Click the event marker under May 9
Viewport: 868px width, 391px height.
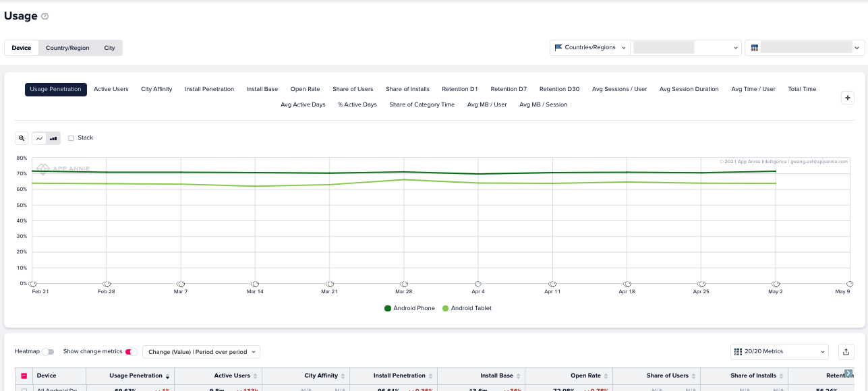850,284
